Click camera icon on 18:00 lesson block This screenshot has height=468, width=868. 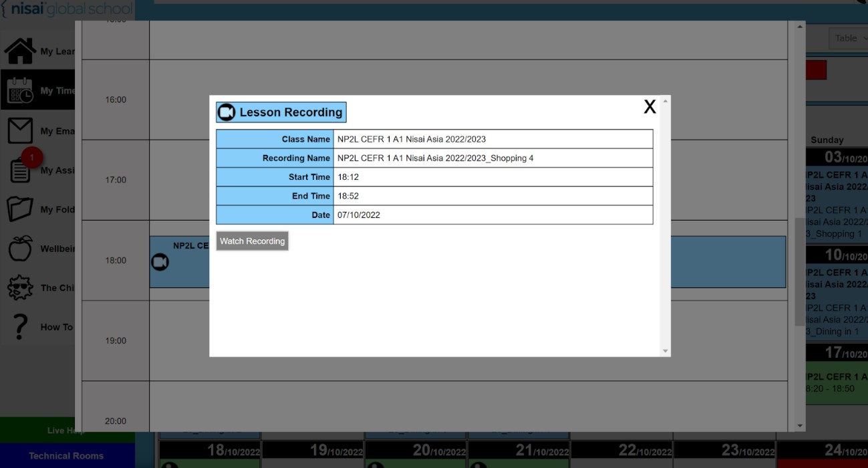point(160,262)
